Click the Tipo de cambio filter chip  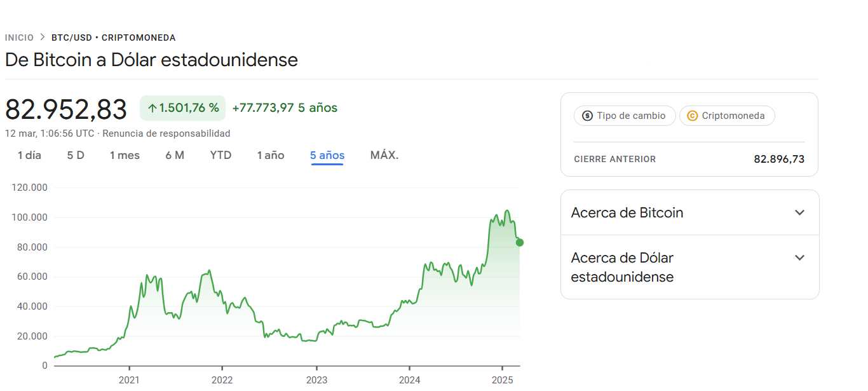(x=624, y=116)
